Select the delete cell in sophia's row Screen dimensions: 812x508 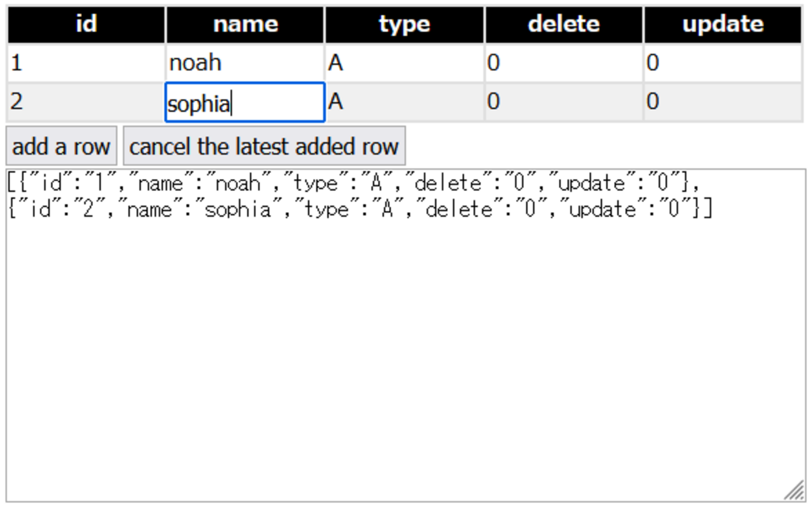click(x=563, y=102)
